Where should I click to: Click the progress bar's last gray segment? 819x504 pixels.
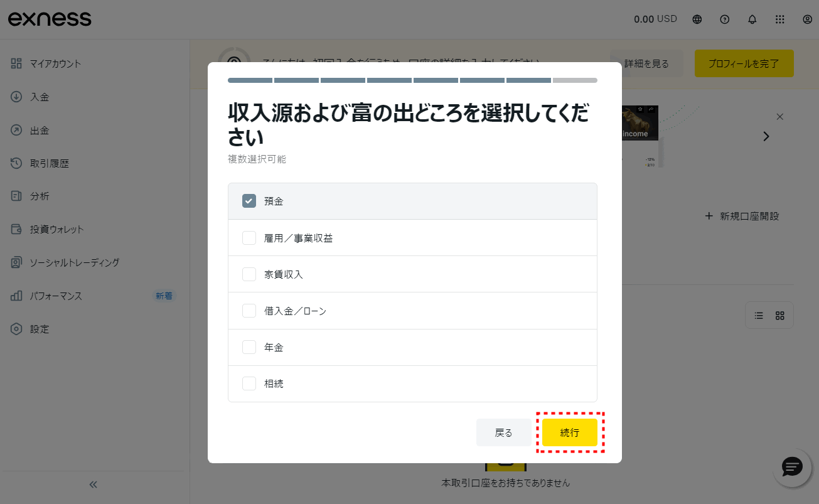coord(575,80)
